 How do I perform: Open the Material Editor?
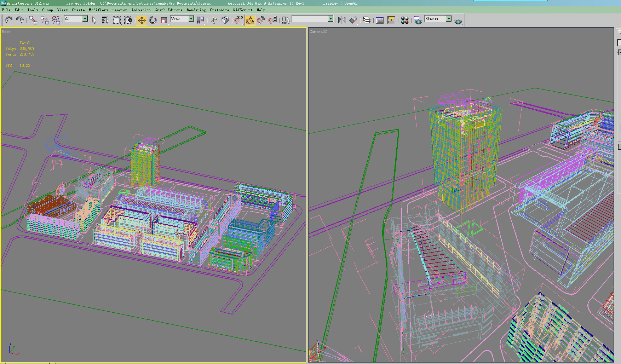[x=405, y=20]
